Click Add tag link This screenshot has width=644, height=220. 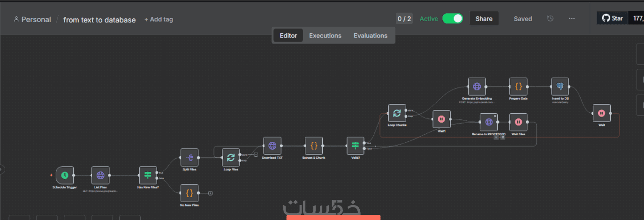click(159, 19)
